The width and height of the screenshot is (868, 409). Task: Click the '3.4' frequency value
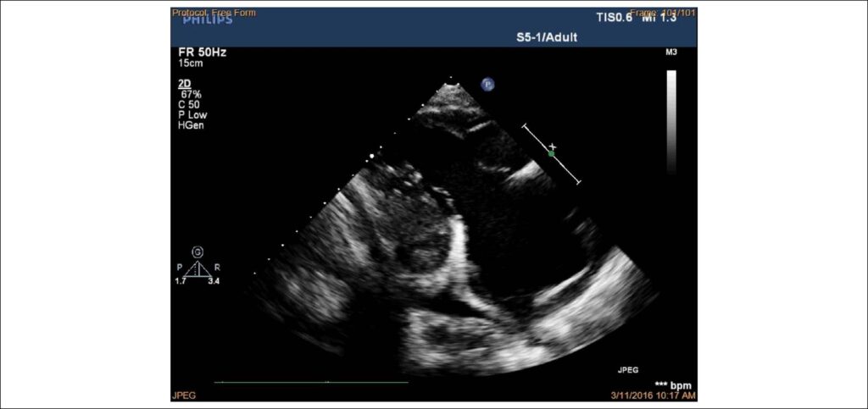(x=214, y=281)
